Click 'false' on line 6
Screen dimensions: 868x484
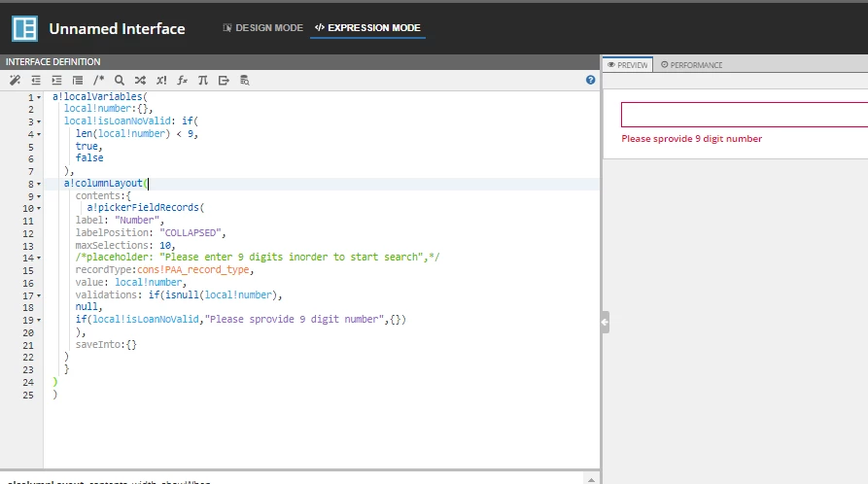coord(89,157)
